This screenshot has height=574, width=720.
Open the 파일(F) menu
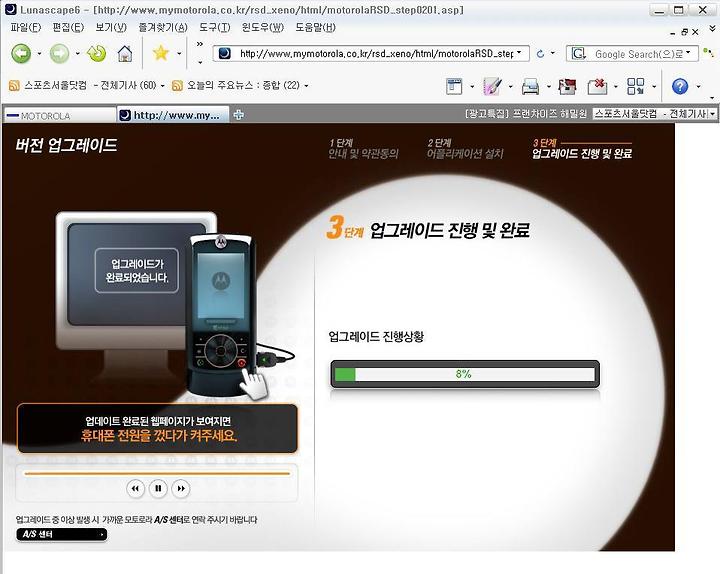coord(26,28)
